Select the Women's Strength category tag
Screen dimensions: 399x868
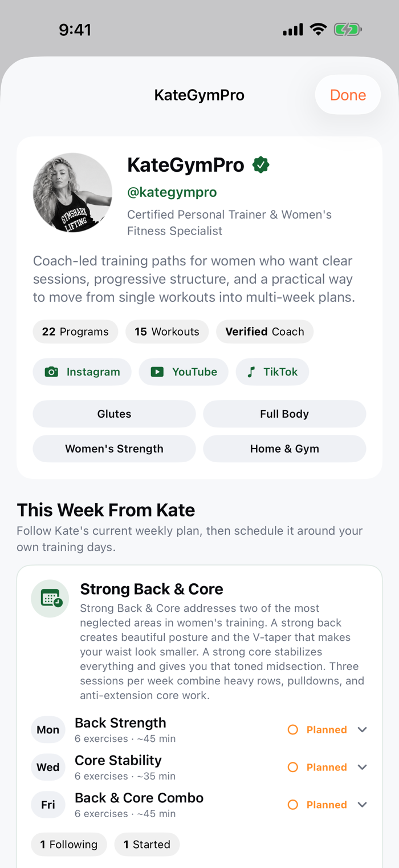coord(114,449)
